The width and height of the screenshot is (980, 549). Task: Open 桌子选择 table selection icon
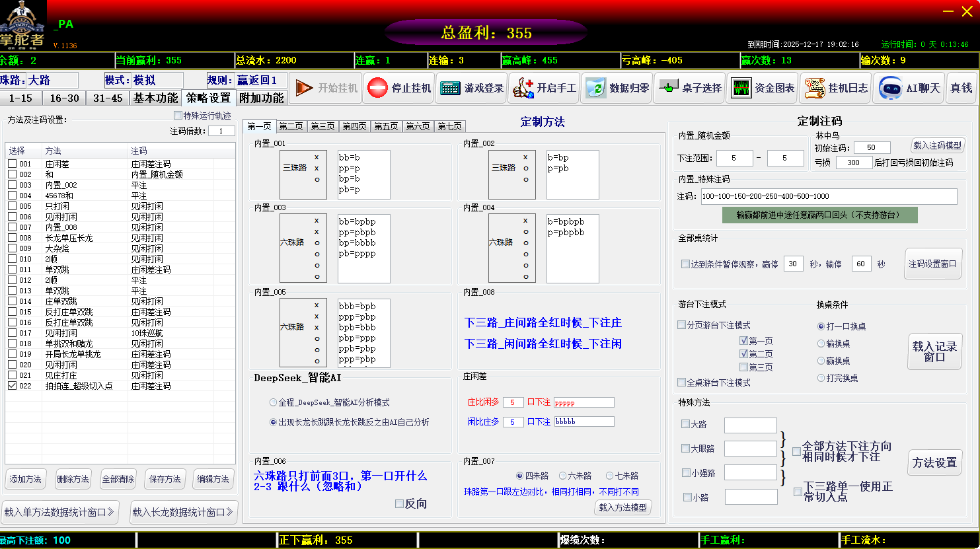[x=668, y=88]
